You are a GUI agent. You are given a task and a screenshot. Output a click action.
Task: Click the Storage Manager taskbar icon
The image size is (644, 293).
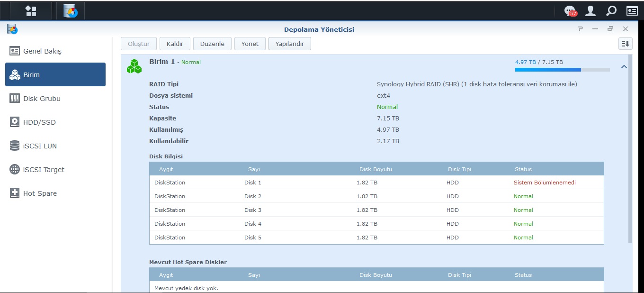click(x=70, y=10)
